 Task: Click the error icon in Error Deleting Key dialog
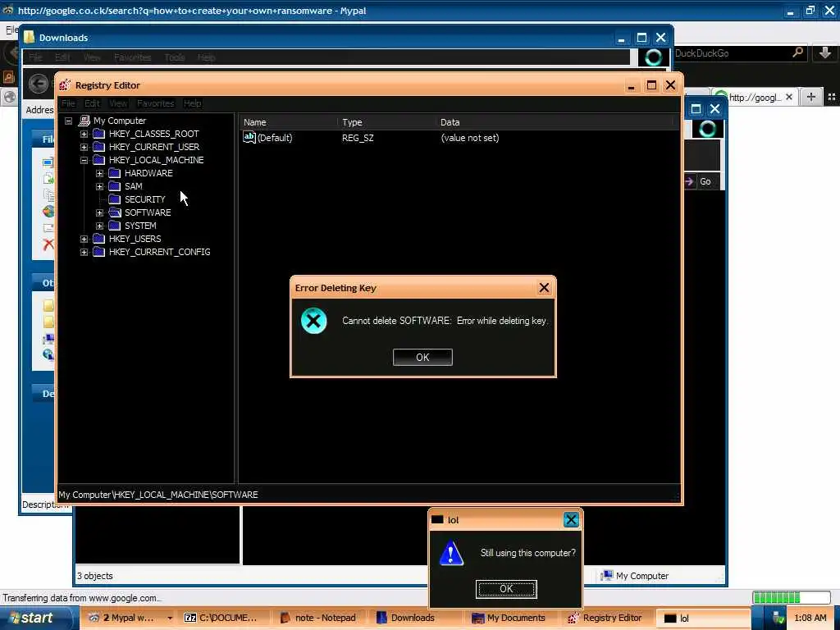coord(314,321)
